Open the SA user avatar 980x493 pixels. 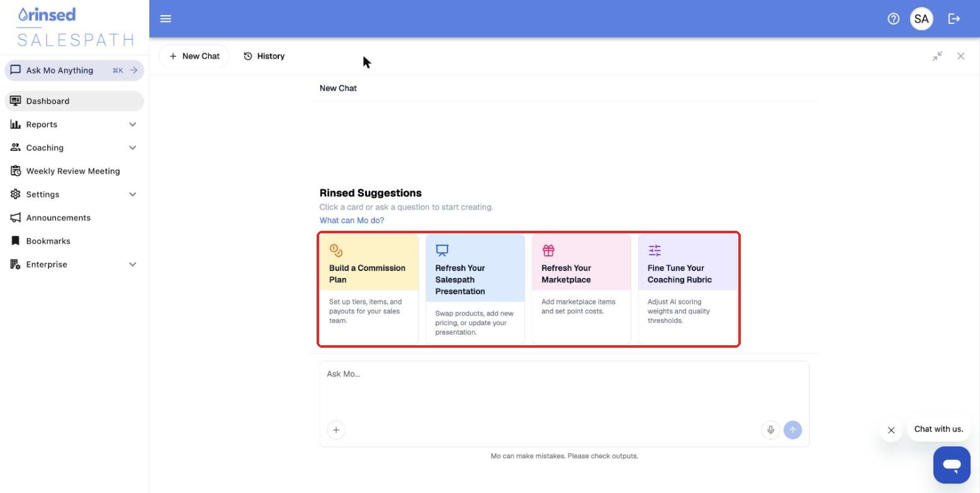(921, 19)
